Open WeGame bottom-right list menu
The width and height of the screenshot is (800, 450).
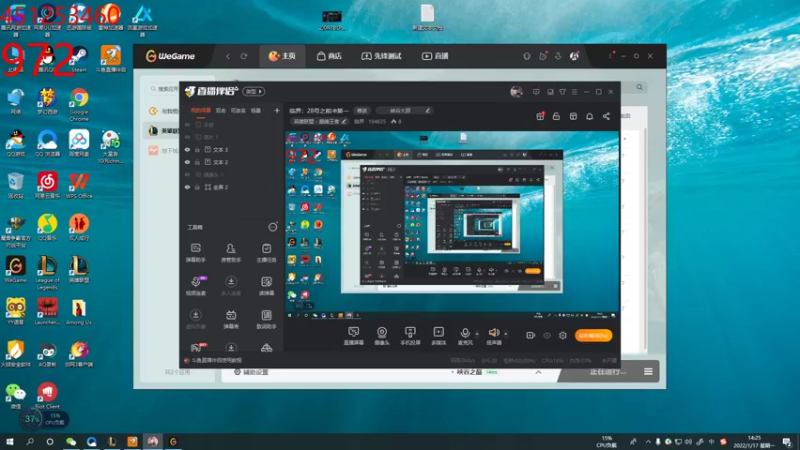(648, 371)
